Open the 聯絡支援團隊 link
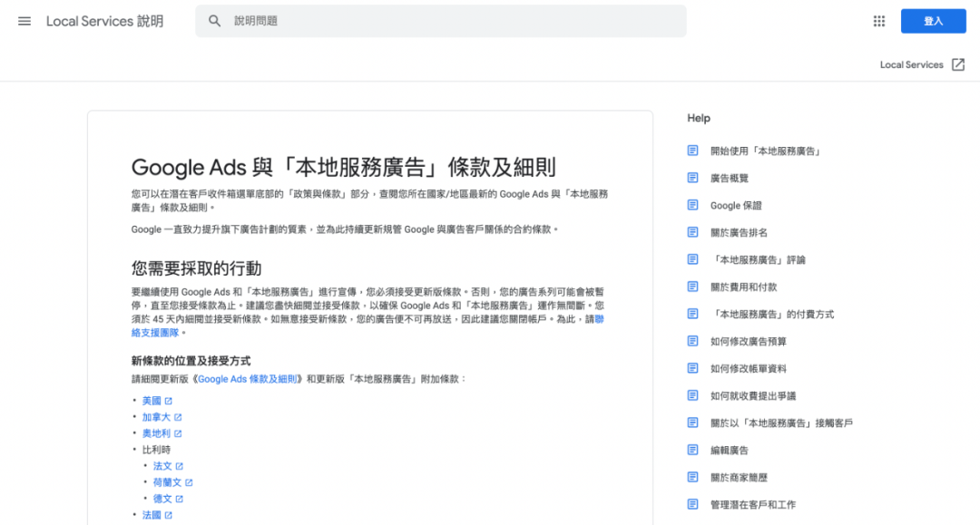980x525 pixels. coord(150,333)
